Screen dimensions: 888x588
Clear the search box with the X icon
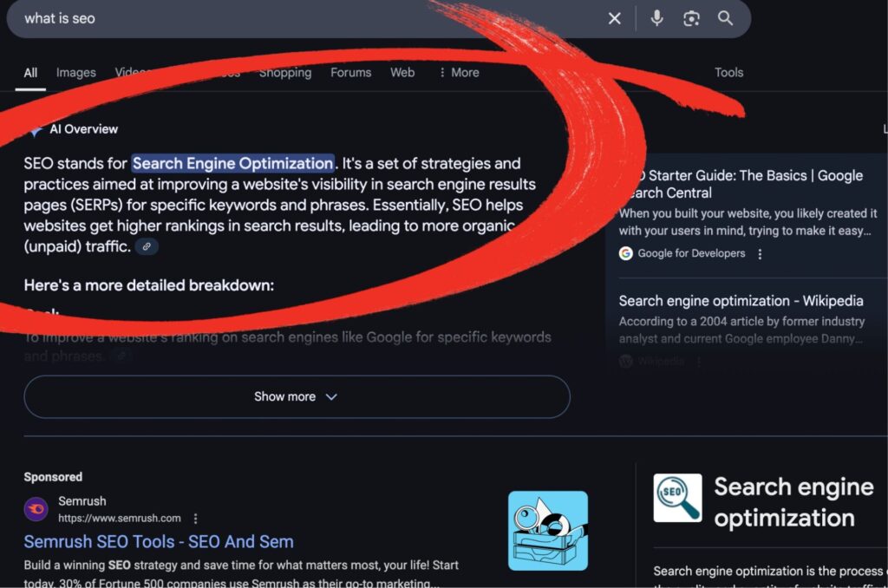click(x=615, y=19)
